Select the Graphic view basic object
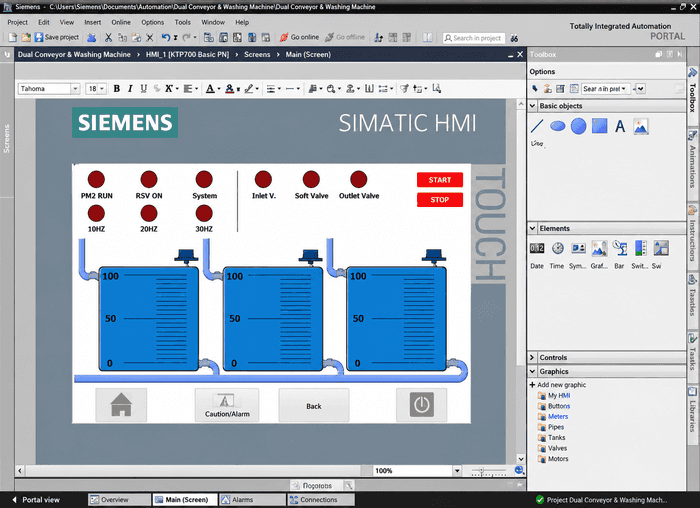Image resolution: width=700 pixels, height=508 pixels. point(641,126)
